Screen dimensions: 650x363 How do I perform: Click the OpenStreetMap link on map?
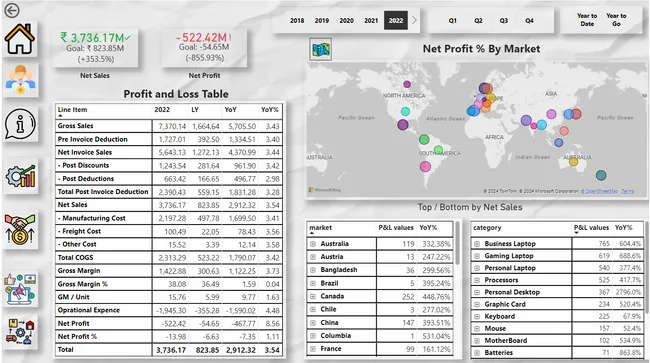(x=599, y=191)
